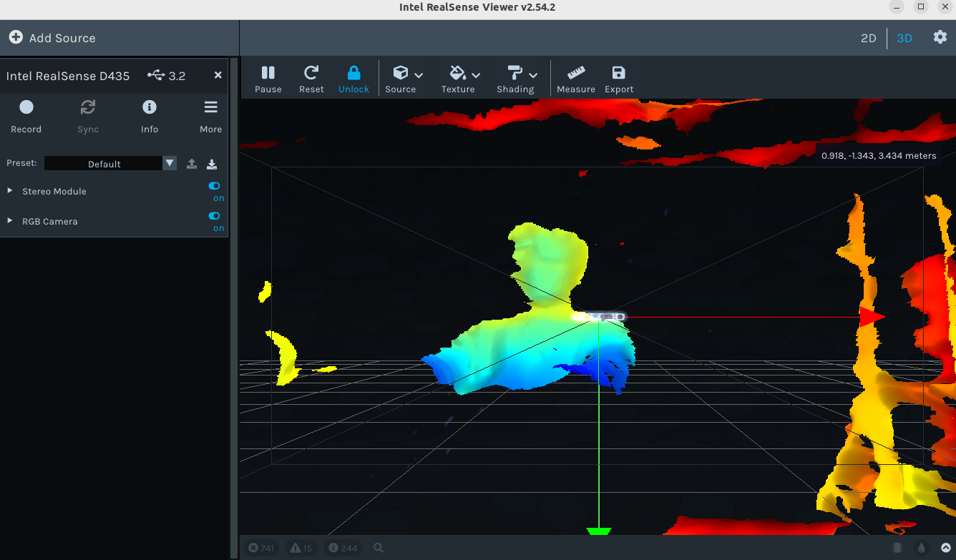
Task: Click the Add Source label
Action: tap(62, 38)
